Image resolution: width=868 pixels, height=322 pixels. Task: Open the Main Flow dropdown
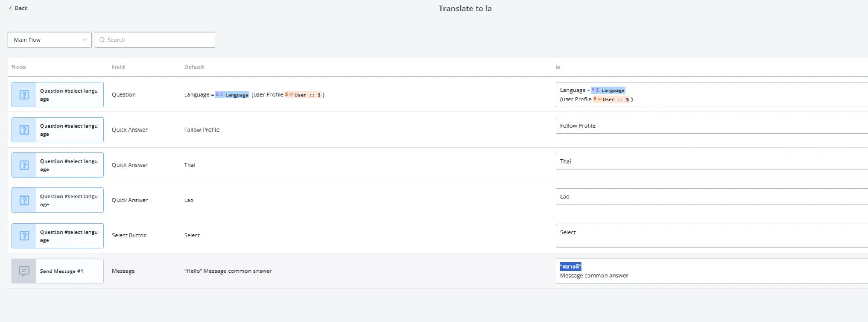pyautogui.click(x=49, y=40)
